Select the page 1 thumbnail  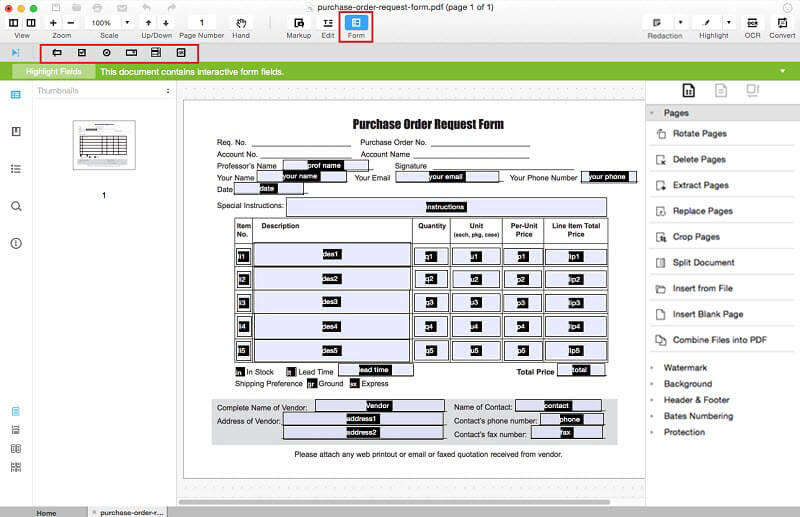[x=104, y=145]
